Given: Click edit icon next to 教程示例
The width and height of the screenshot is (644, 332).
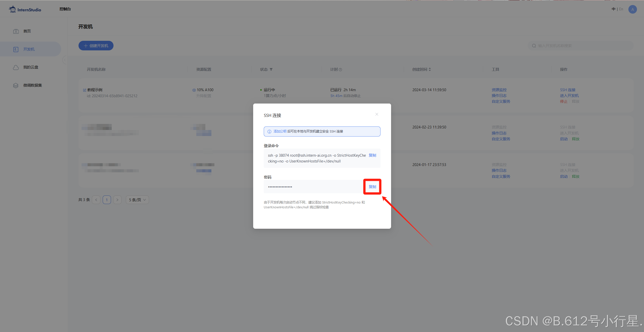Looking at the screenshot, I should [x=85, y=90].
